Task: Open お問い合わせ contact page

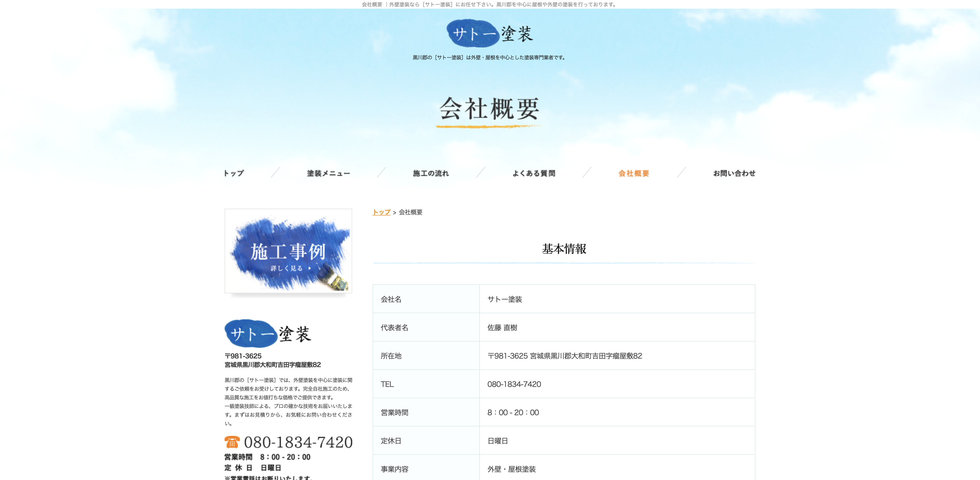Action: point(734,173)
